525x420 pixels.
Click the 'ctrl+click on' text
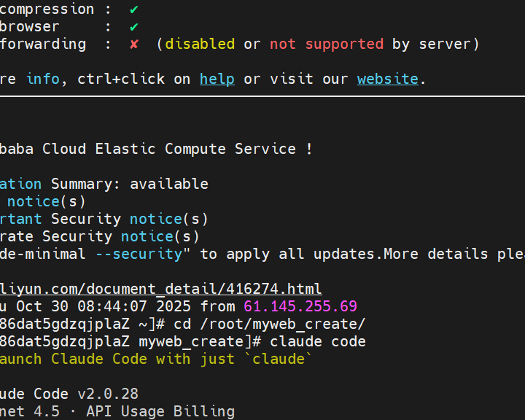134,79
